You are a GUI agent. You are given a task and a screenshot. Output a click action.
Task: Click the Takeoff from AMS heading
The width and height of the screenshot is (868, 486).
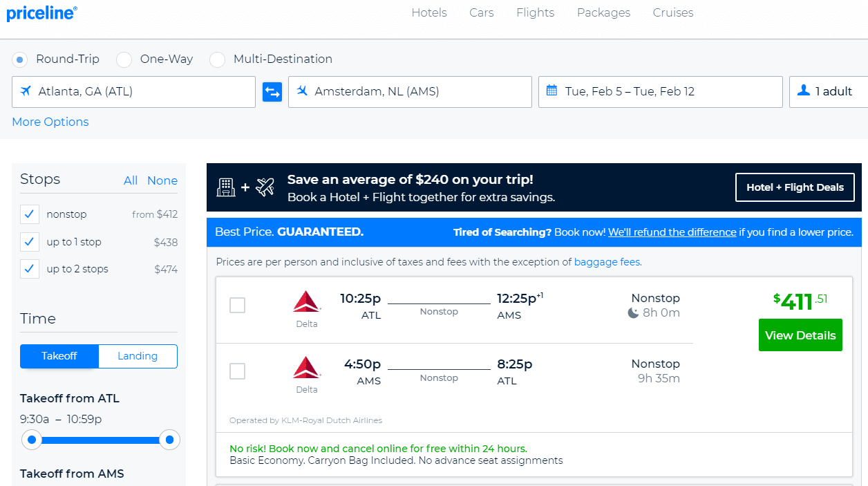(72, 474)
